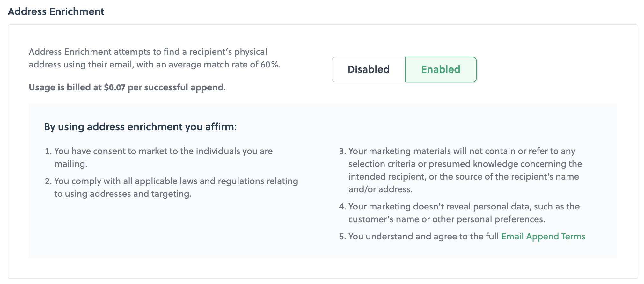Click the Address Enrichment section heading

point(56,11)
